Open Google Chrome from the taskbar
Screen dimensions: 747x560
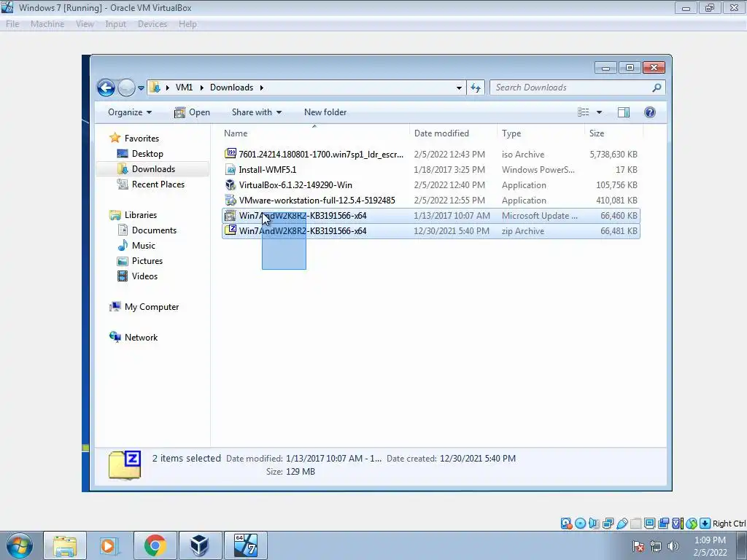pyautogui.click(x=155, y=545)
